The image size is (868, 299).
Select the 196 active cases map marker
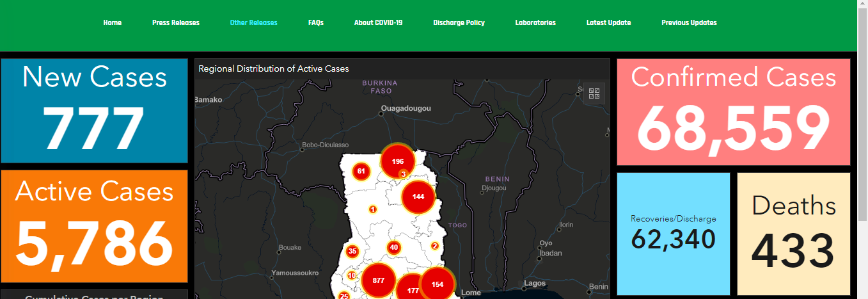398,161
